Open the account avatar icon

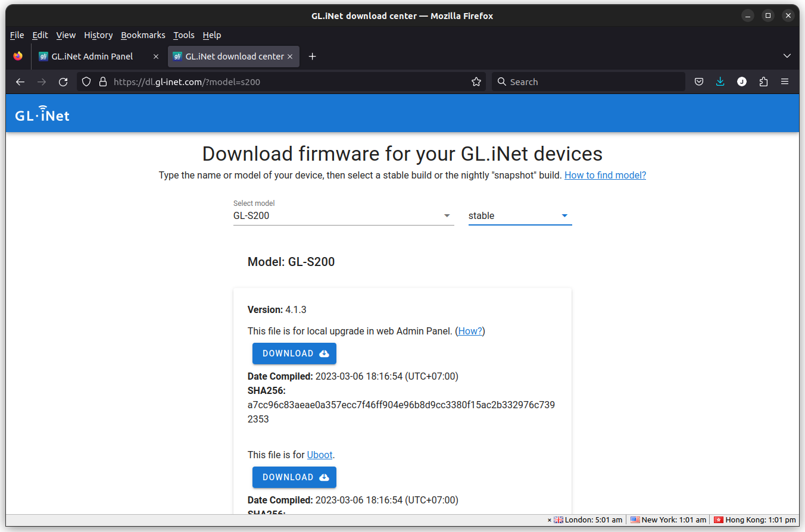tap(742, 82)
